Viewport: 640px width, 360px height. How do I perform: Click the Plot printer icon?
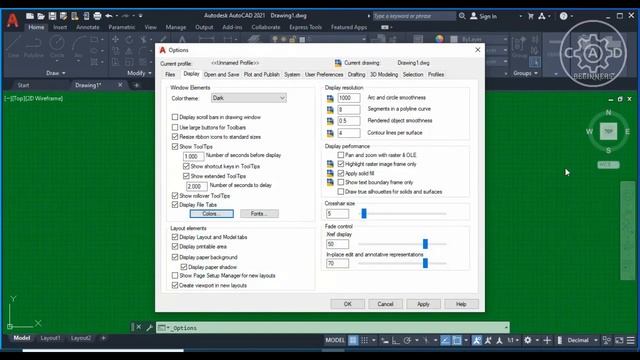tap(97, 16)
